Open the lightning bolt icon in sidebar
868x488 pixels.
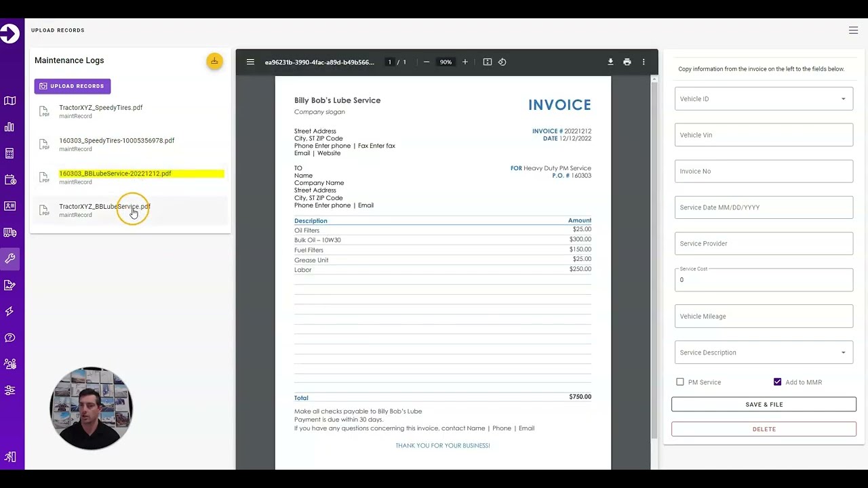point(9,311)
